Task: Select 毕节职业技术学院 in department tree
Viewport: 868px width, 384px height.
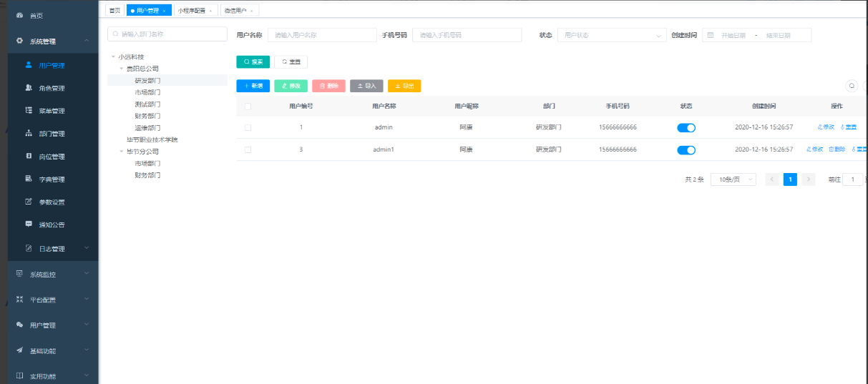Action: coord(152,139)
